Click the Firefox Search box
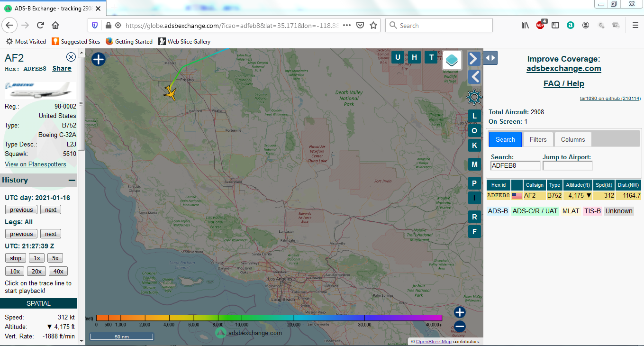The width and height of the screenshot is (644, 346). 439,26
